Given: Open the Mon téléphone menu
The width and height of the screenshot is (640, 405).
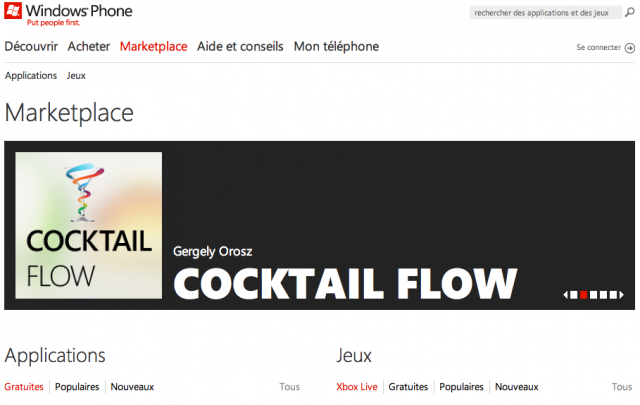Looking at the screenshot, I should click(336, 47).
